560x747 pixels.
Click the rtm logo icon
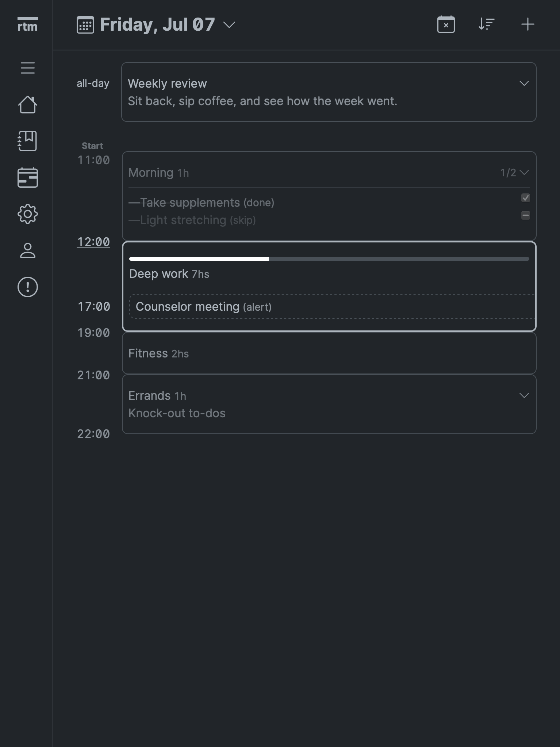(x=27, y=24)
